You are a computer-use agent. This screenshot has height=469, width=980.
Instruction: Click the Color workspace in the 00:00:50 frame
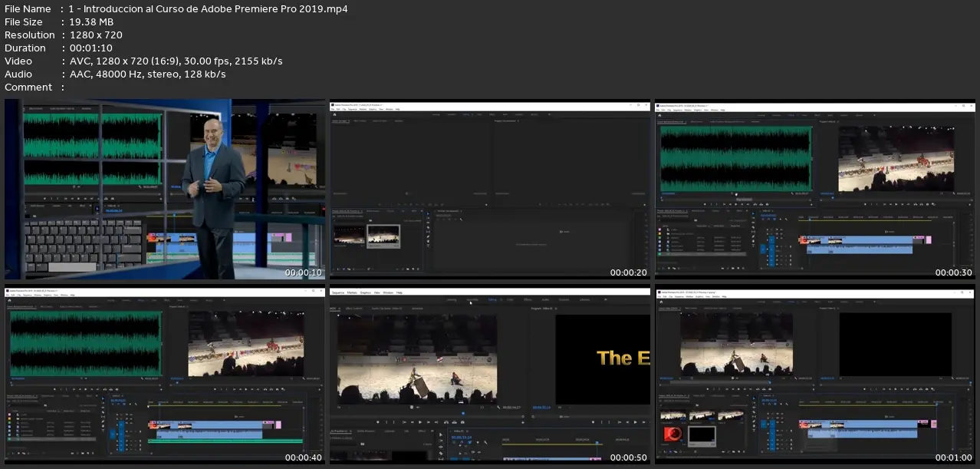tap(510, 300)
